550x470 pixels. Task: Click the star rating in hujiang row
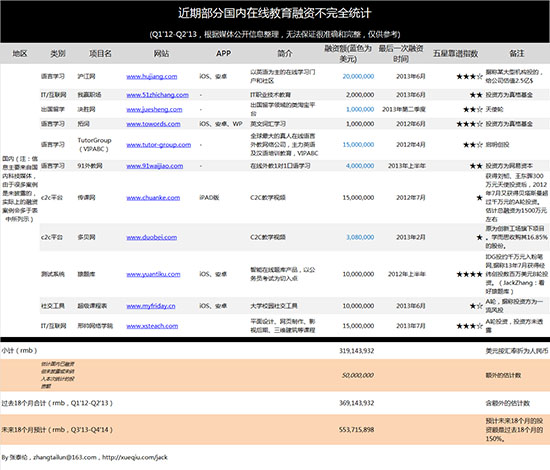[x=469, y=76]
